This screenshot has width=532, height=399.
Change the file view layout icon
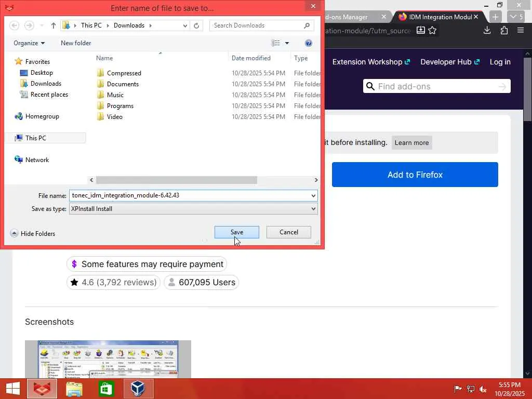click(275, 43)
